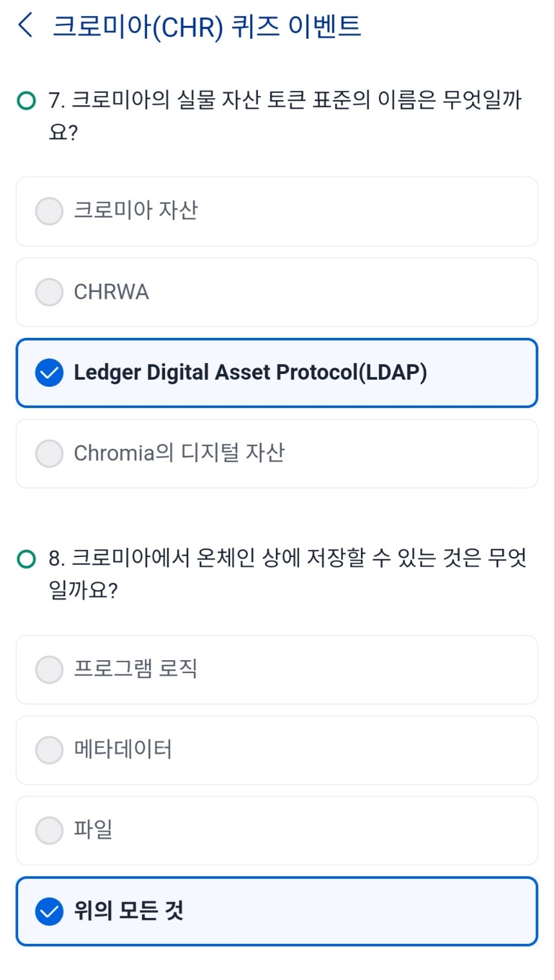This screenshot has width=555, height=980.
Task: Tap the 크로미아 자산 answer label
Action: click(136, 211)
